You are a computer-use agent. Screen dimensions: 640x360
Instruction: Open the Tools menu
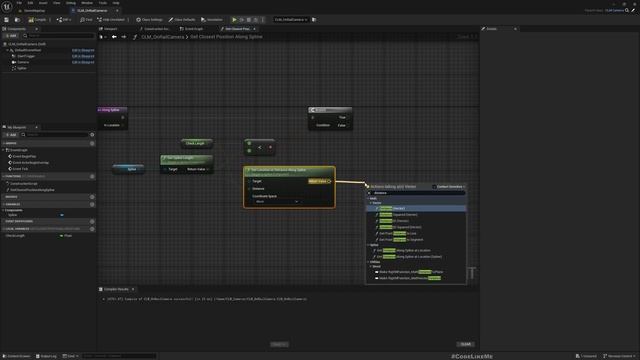coord(102,3)
